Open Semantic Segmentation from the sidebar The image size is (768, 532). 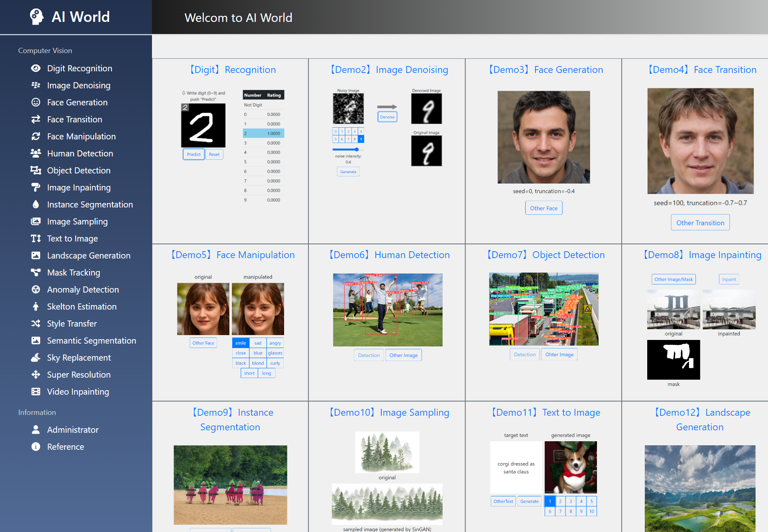[91, 340]
